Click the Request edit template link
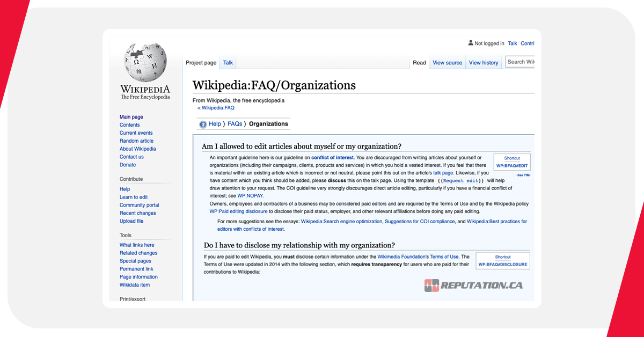 point(460,181)
